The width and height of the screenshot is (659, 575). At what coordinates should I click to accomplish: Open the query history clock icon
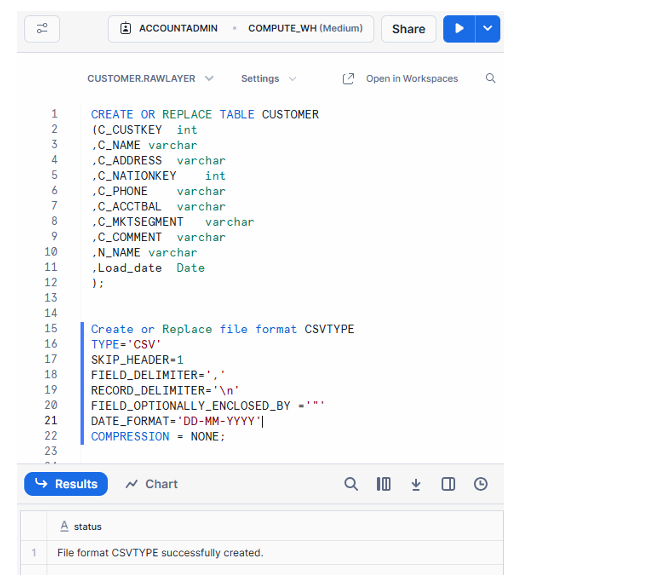pyautogui.click(x=481, y=484)
